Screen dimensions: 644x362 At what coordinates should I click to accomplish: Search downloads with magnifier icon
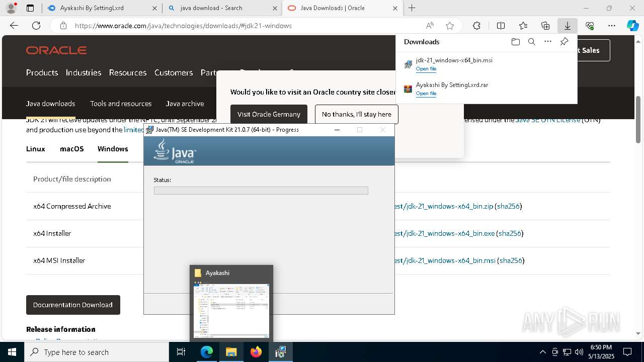coord(532,42)
